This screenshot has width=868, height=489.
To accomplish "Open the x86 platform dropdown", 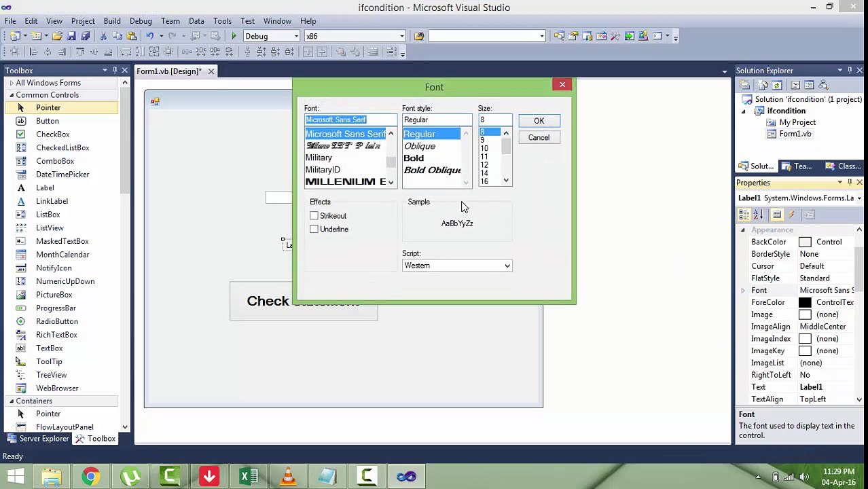I will pyautogui.click(x=401, y=36).
